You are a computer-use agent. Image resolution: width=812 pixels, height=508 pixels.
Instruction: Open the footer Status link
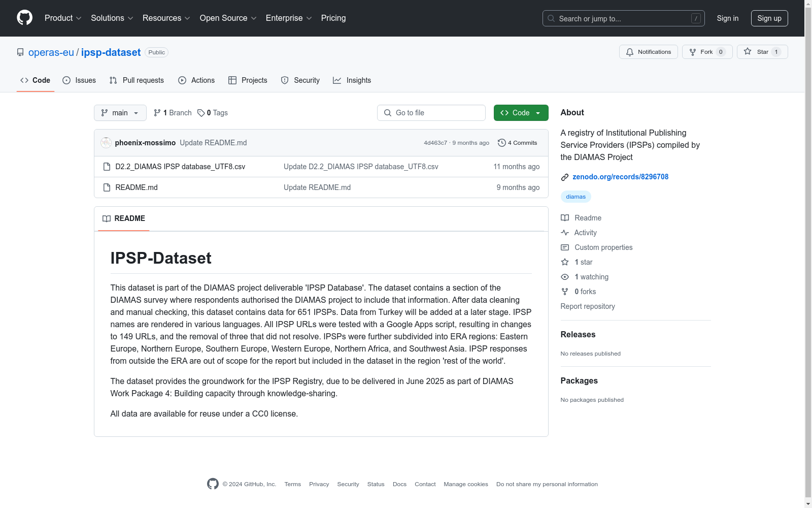coord(376,484)
